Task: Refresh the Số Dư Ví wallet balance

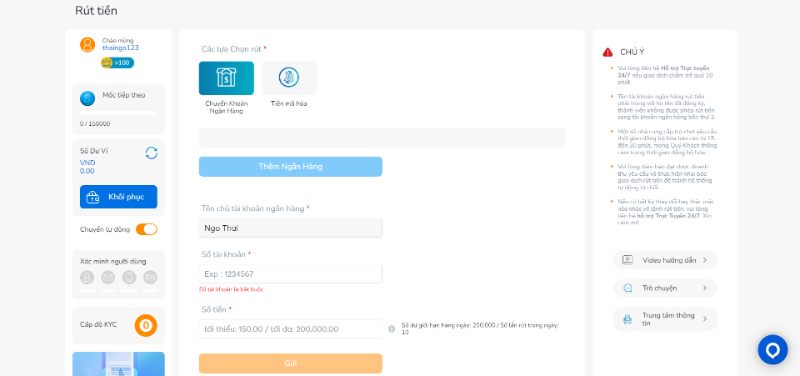Action: point(152,153)
